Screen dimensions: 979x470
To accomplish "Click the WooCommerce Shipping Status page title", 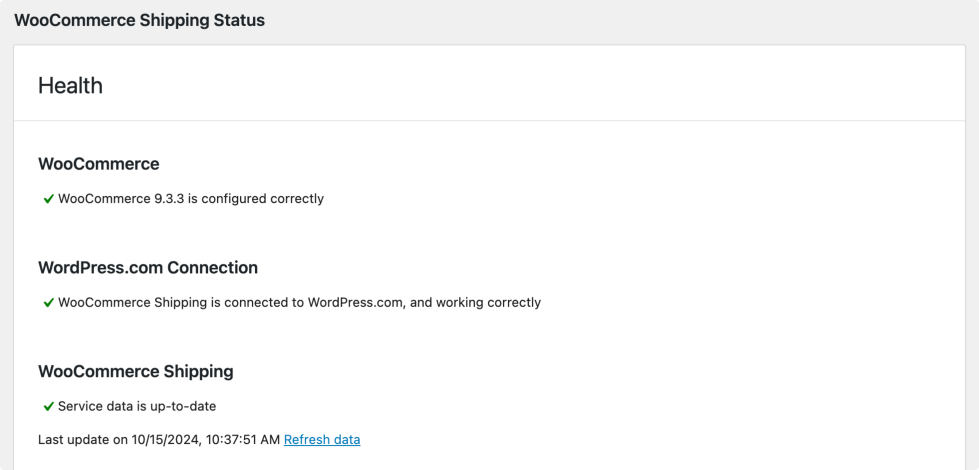I will click(139, 20).
